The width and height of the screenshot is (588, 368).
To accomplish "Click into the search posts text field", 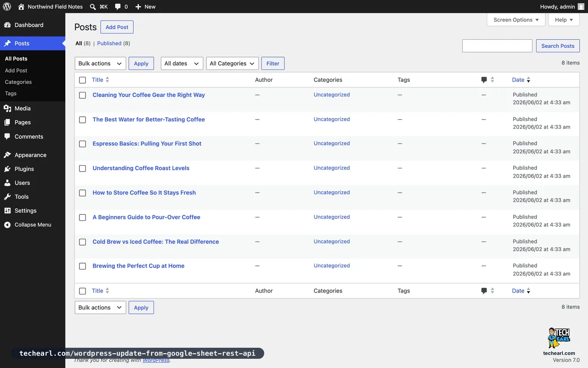I will (x=497, y=46).
